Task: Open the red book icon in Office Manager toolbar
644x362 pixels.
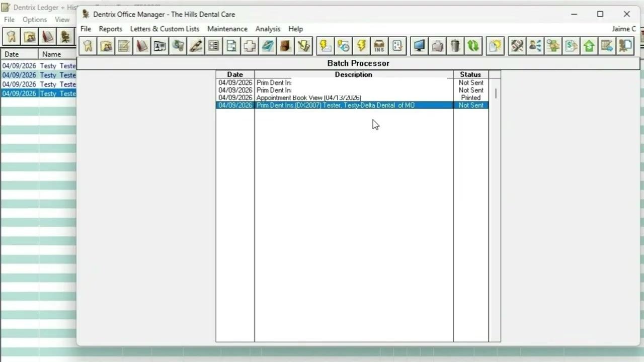Action: pyautogui.click(x=142, y=46)
